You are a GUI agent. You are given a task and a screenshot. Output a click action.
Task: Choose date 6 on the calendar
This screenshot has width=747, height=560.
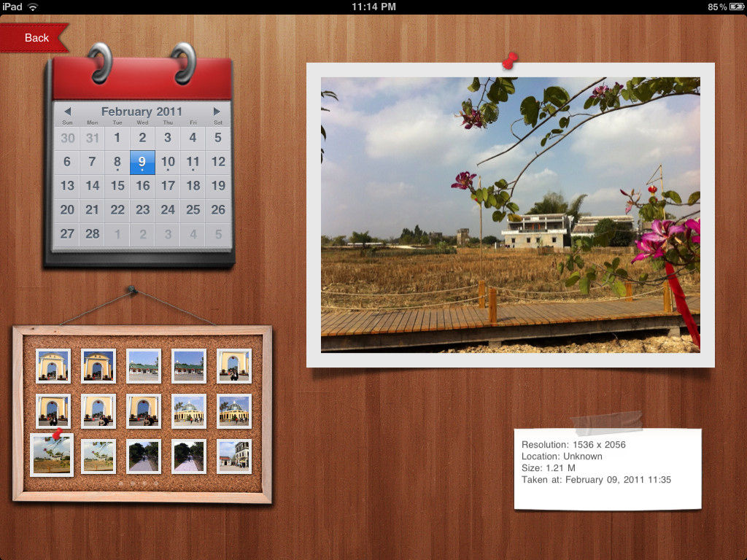(67, 162)
